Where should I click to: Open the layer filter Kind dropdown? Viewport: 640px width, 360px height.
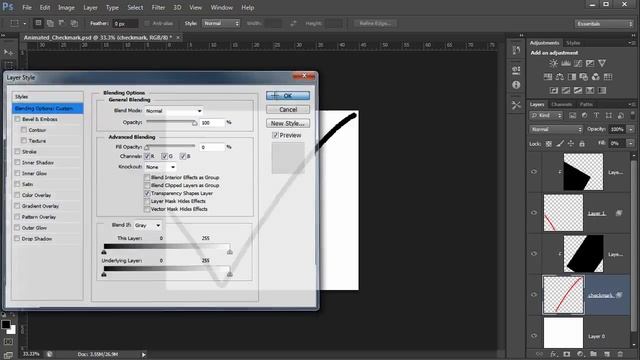[x=546, y=116]
